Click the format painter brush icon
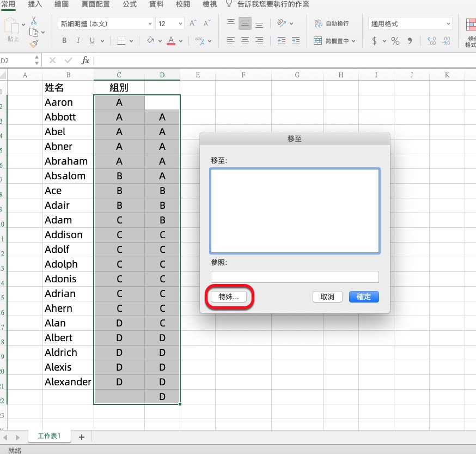Image resolution: width=476 pixels, height=454 pixels. (34, 44)
